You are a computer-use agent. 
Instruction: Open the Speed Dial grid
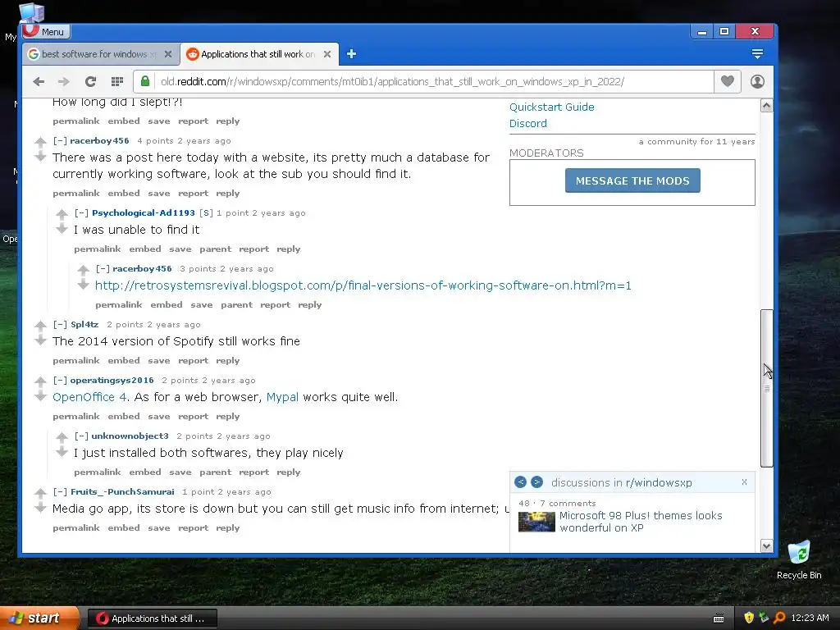click(116, 81)
